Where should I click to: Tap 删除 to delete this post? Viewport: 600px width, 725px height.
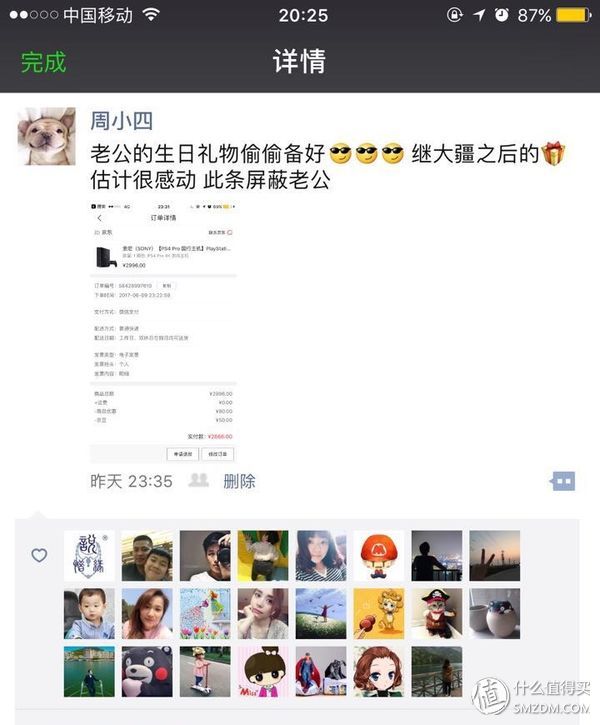coord(239,481)
